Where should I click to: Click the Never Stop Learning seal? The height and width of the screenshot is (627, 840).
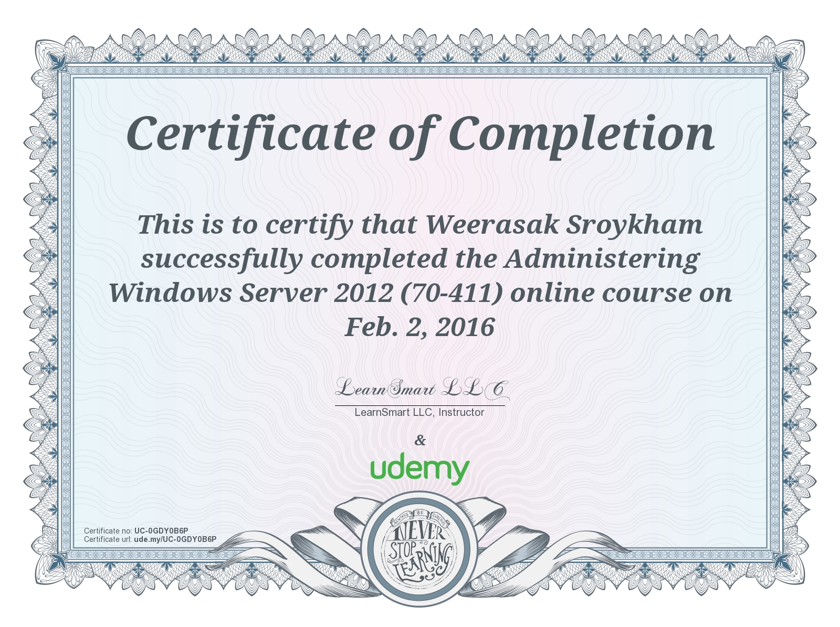coord(420,549)
